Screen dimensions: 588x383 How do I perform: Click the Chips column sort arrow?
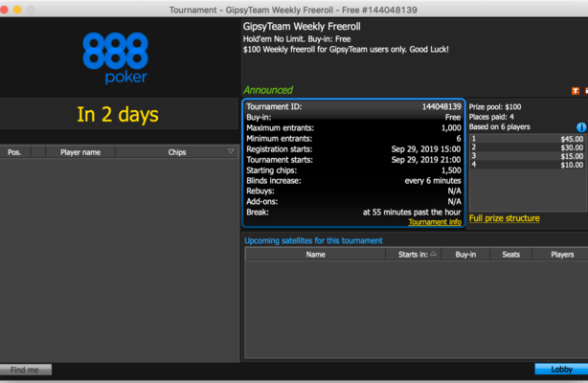[x=231, y=151]
